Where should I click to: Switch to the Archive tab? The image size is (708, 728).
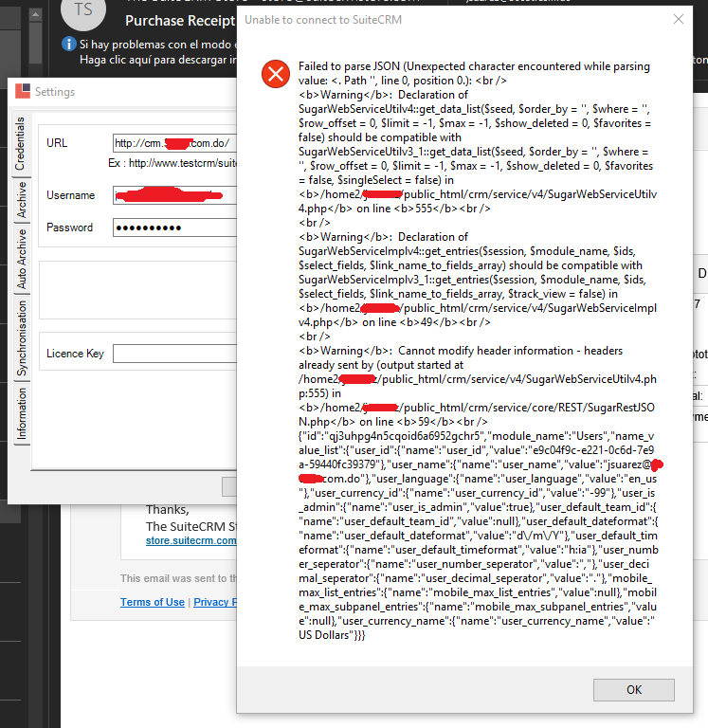(x=21, y=200)
